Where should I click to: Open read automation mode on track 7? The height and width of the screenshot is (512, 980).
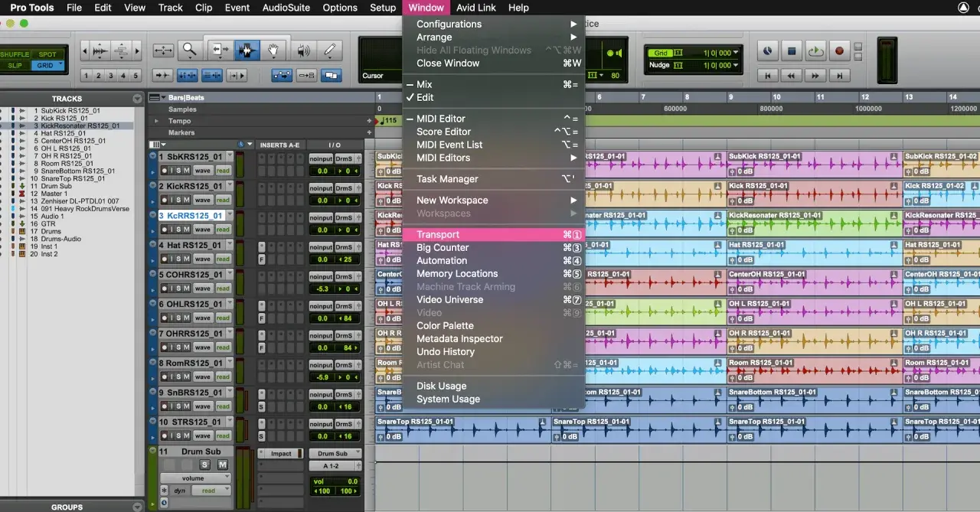pyautogui.click(x=223, y=347)
